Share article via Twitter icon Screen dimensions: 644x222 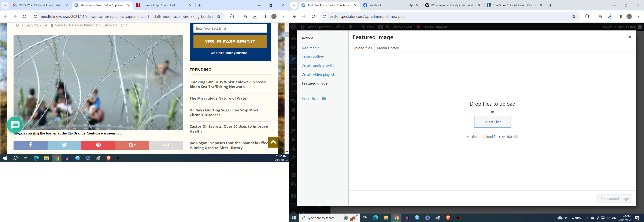[64, 145]
